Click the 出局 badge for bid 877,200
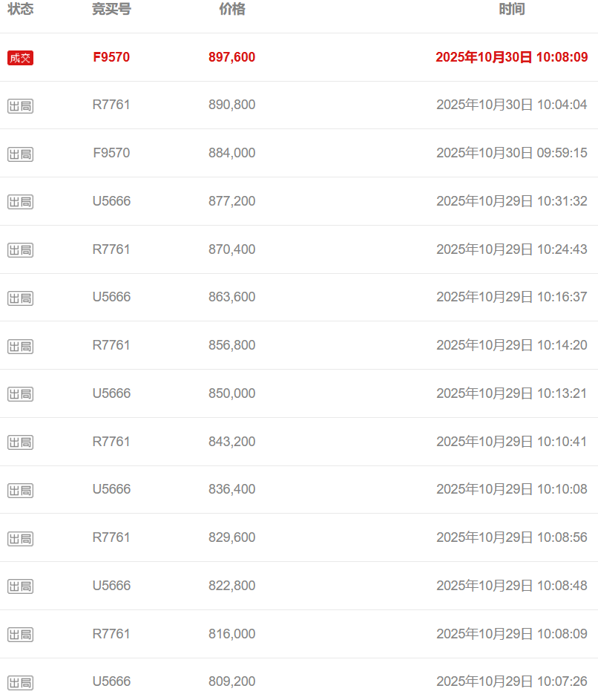 coord(20,202)
